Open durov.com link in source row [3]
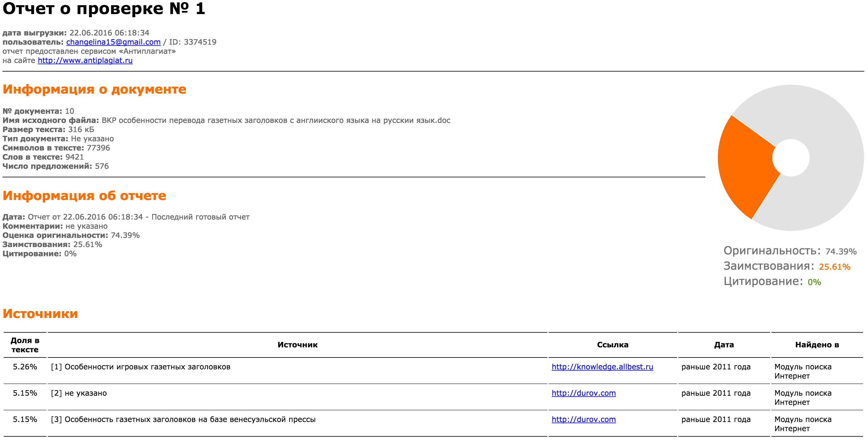 tap(583, 420)
